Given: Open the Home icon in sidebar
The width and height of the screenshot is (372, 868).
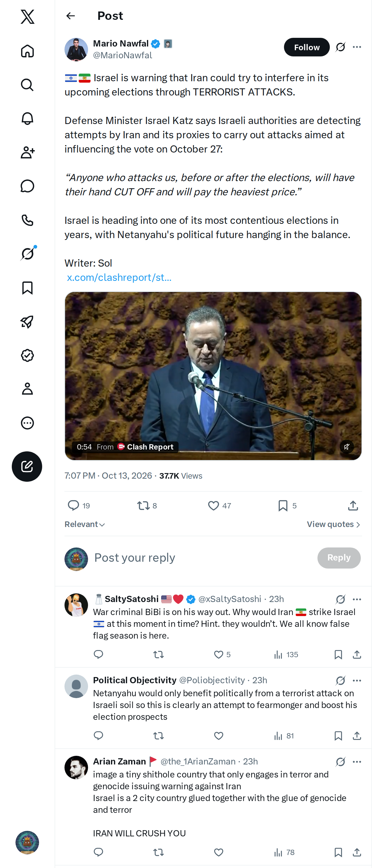Looking at the screenshot, I should click(x=27, y=51).
